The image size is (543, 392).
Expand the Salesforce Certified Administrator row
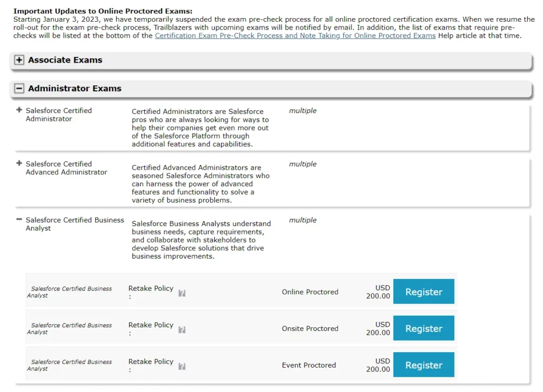click(19, 110)
